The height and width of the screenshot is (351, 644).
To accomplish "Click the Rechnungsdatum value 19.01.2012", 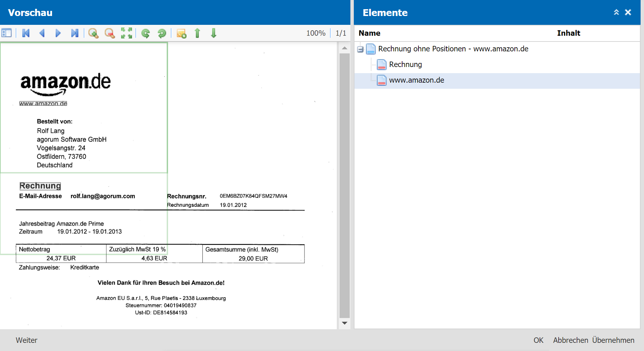I will click(233, 205).
